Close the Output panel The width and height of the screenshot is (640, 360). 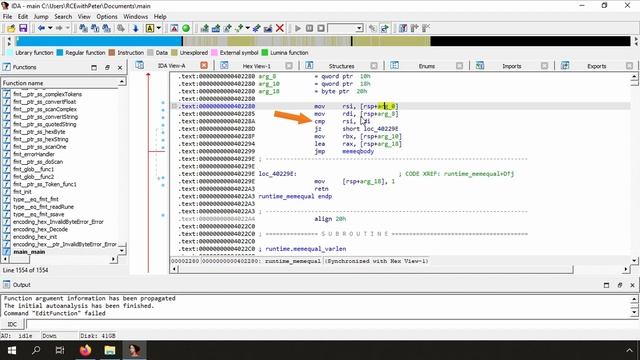(x=632, y=285)
